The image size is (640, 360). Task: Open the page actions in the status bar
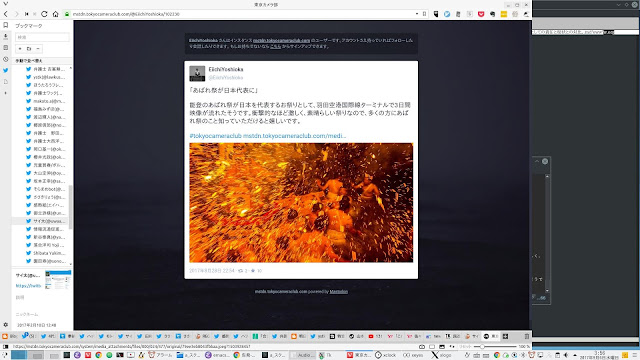pos(452,347)
